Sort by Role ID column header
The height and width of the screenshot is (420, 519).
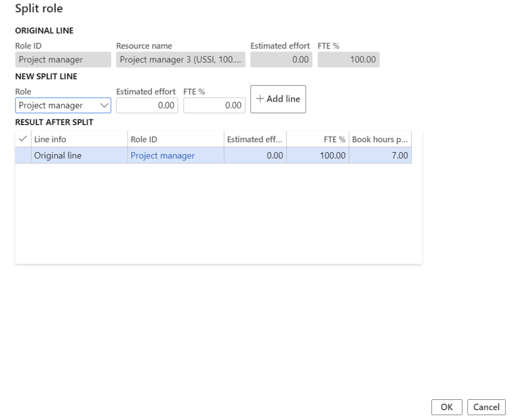(x=175, y=139)
